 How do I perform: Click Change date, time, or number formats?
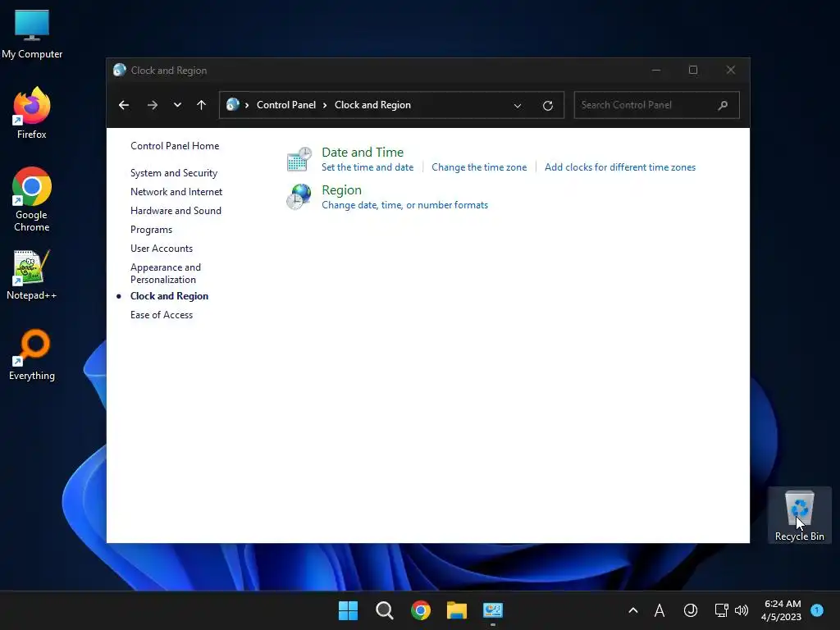pos(405,204)
